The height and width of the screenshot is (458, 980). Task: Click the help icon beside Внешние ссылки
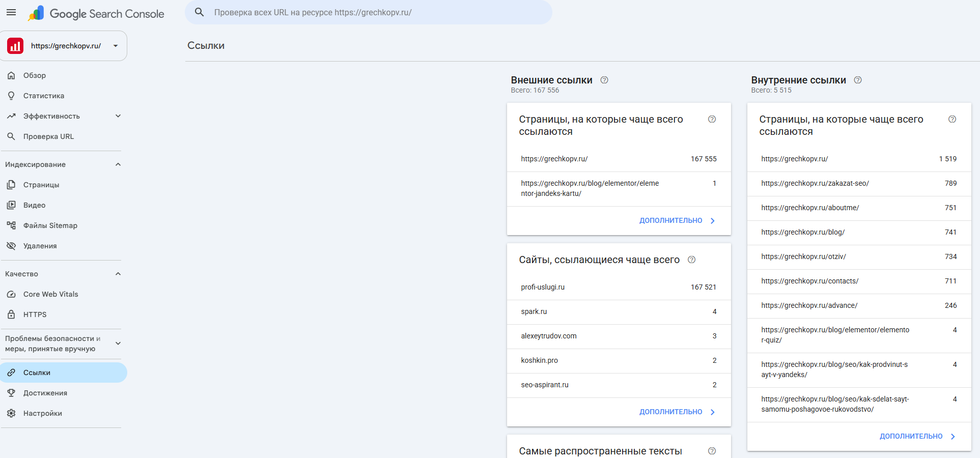point(604,80)
